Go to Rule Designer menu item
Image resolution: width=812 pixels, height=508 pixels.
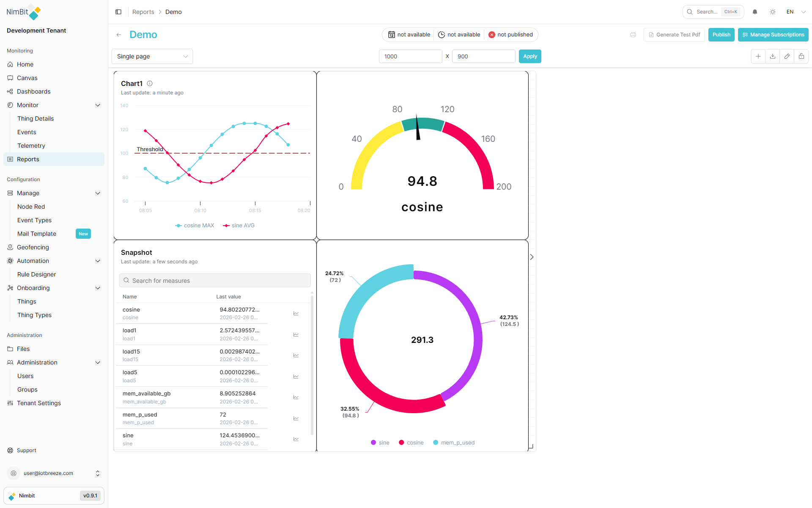click(36, 274)
